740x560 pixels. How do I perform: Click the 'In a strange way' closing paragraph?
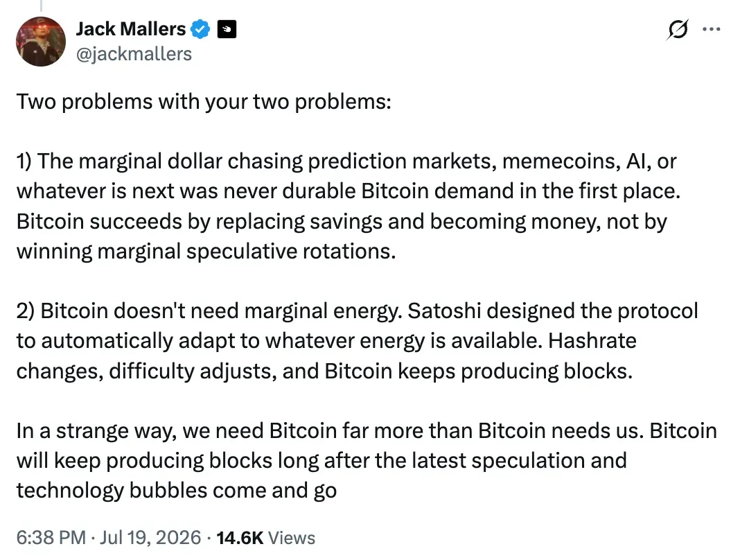tap(367, 460)
